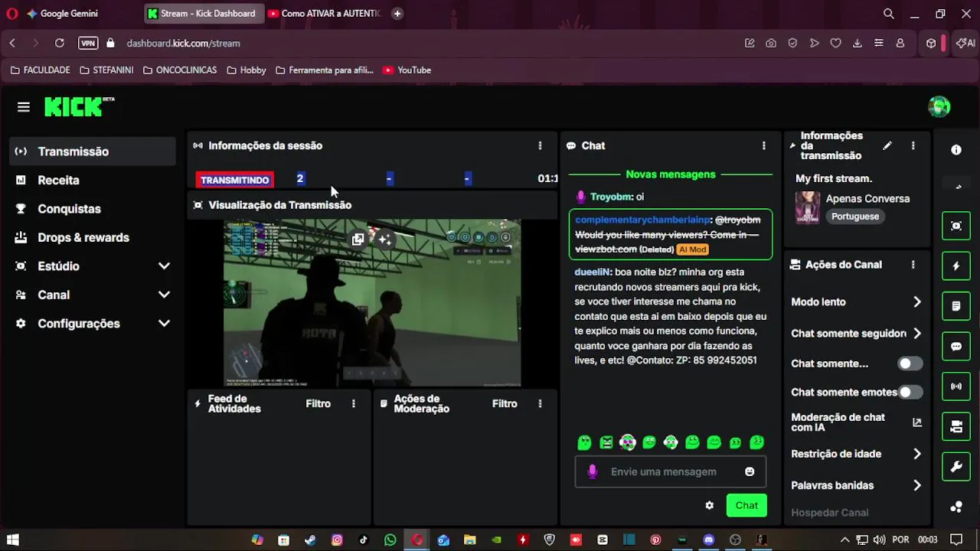Pop out the stream preview window

358,240
